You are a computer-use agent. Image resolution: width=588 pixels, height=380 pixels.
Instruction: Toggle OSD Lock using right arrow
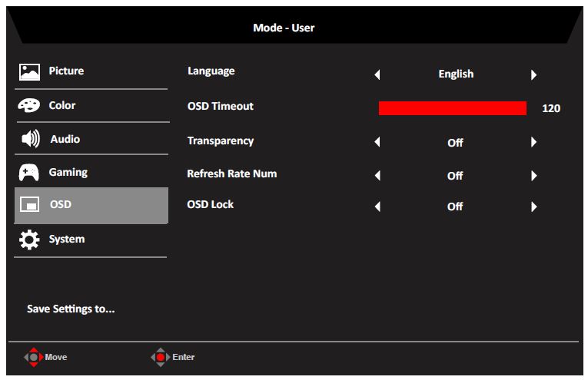point(533,207)
